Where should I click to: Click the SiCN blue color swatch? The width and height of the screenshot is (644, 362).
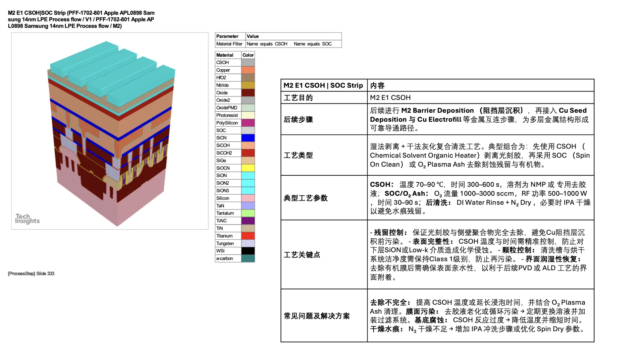click(x=247, y=138)
